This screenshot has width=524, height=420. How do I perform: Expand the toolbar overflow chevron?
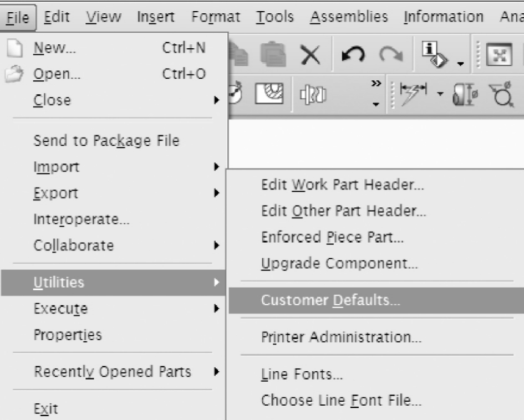[376, 84]
